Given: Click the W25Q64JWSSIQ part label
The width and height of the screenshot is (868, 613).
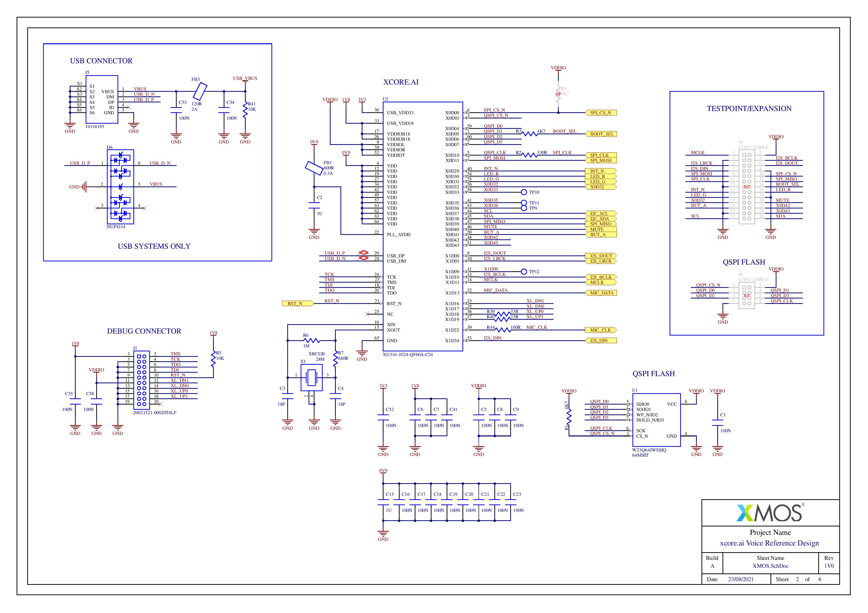Looking at the screenshot, I should click(649, 450).
